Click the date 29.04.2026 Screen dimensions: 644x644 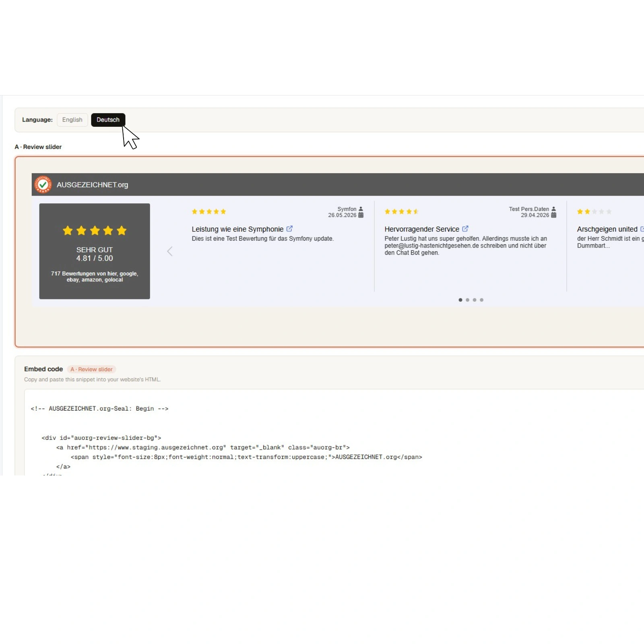coord(535,215)
